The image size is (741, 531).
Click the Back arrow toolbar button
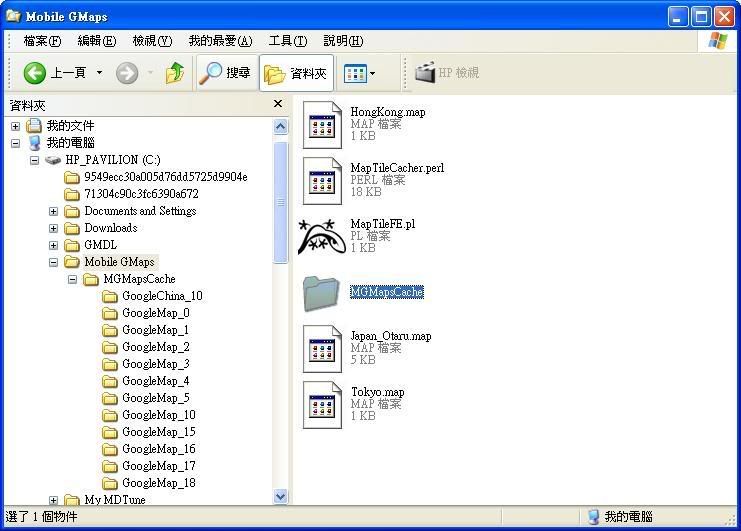pos(35,73)
